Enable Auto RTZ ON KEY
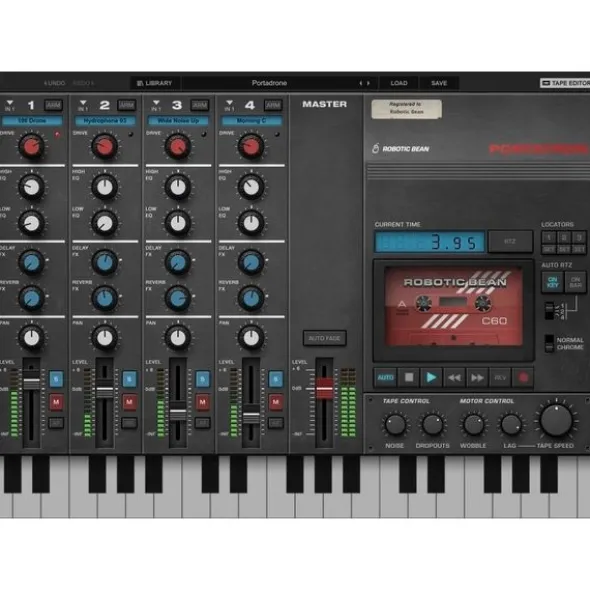This screenshot has width=590, height=591. (552, 282)
